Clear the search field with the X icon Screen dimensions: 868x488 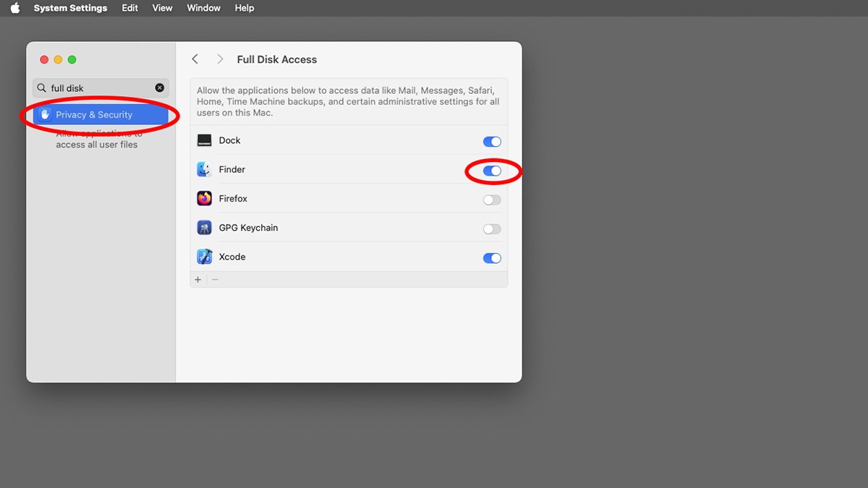pyautogui.click(x=160, y=88)
